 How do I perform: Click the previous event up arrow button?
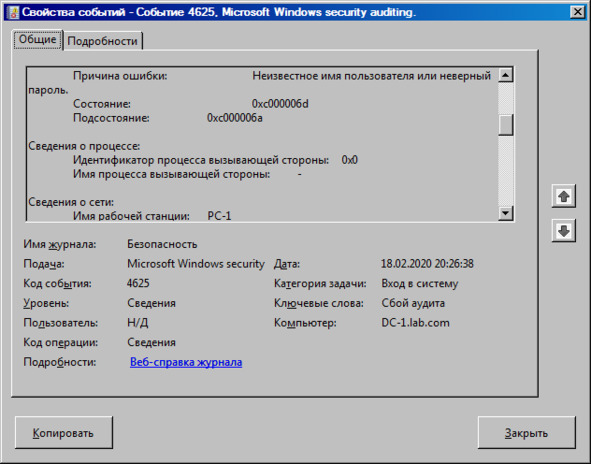[x=563, y=196]
